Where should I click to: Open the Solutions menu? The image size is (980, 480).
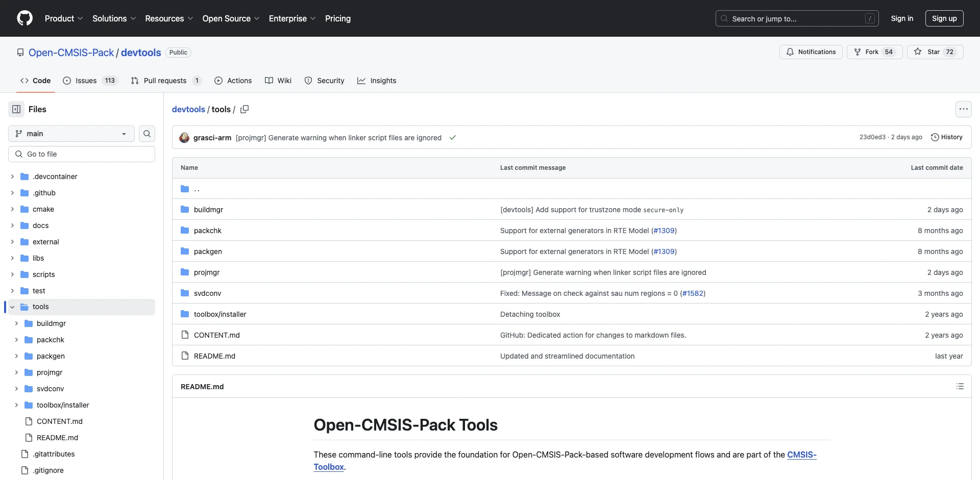(x=114, y=18)
